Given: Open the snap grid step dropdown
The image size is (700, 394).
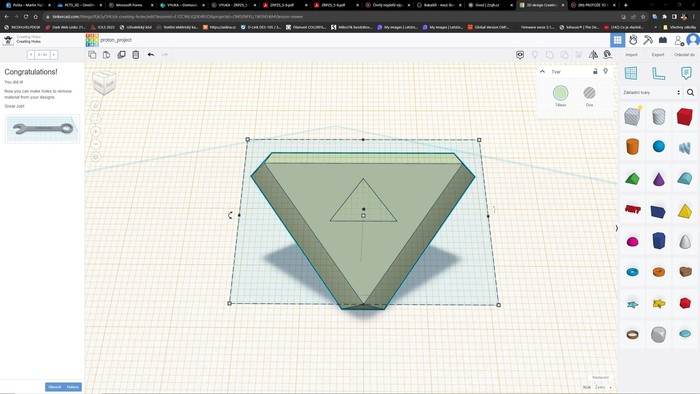Looking at the screenshot, I should point(603,387).
